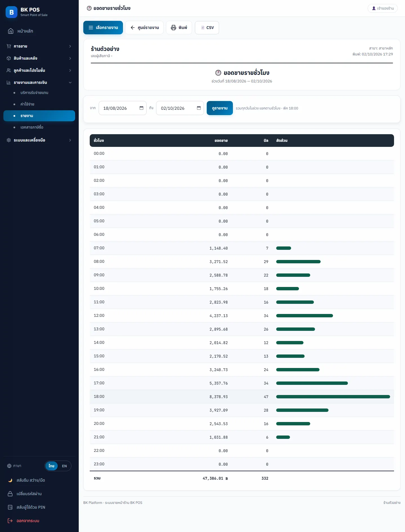Click the logout arrow icon
This screenshot has height=532, width=405.
click(x=10, y=521)
